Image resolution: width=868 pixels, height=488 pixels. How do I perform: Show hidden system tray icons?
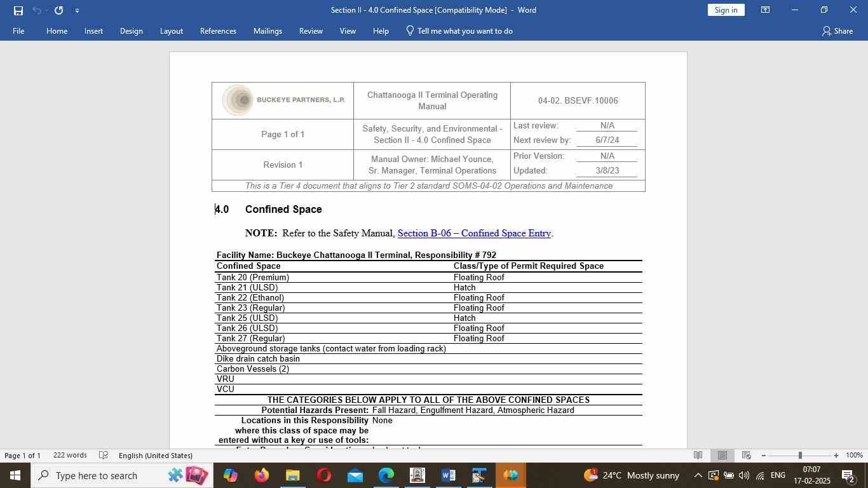click(x=698, y=475)
